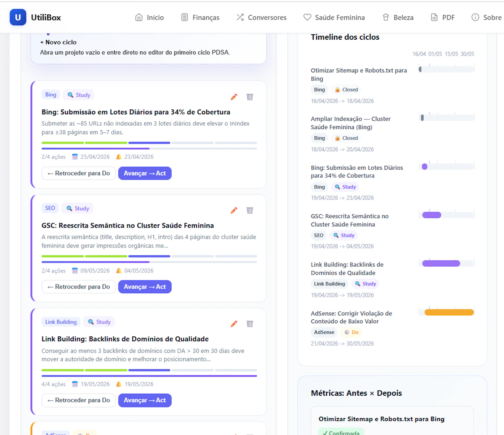The height and width of the screenshot is (435, 504).
Task: Click calendar icon beside 25/04/2026
Action: (75, 157)
